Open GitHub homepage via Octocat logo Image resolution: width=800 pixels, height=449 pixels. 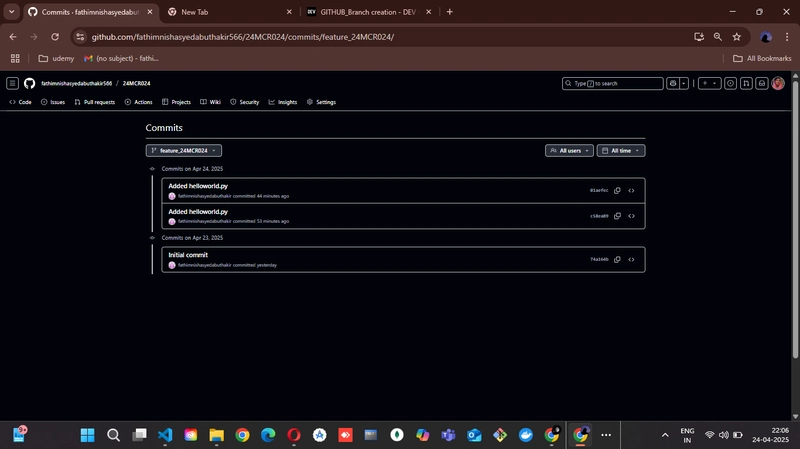coord(30,83)
